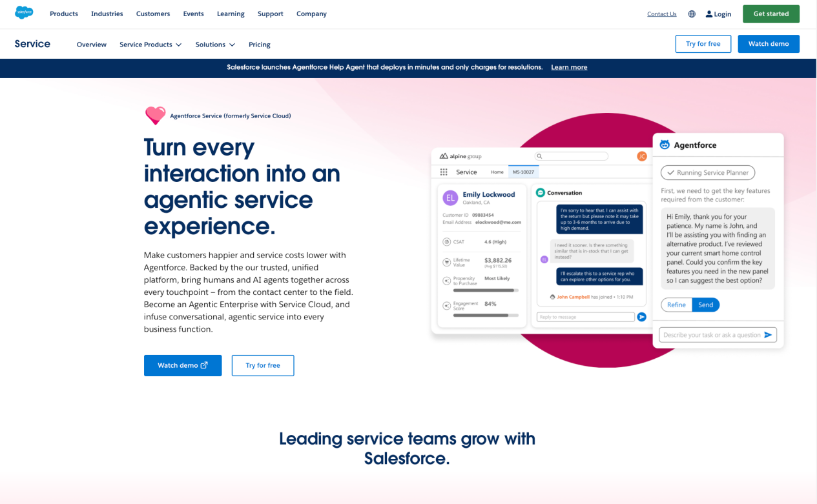The height and width of the screenshot is (504, 817).
Task: Click the search magnifier in the mockup
Action: click(x=540, y=156)
